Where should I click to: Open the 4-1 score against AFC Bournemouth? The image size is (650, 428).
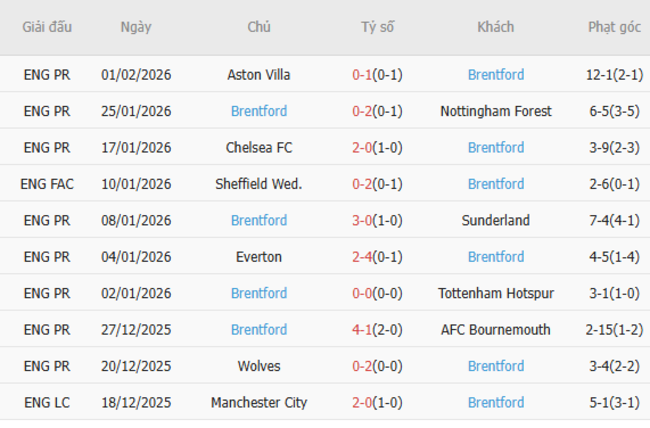click(x=362, y=330)
